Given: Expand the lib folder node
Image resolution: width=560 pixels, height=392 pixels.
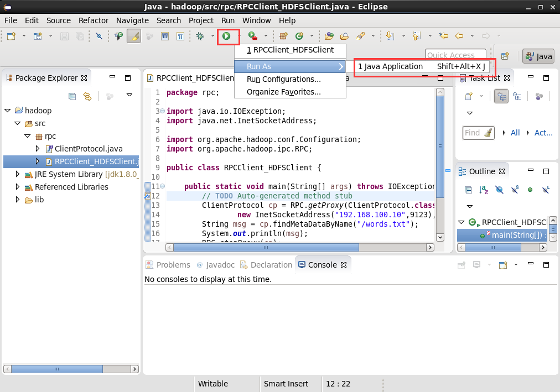Looking at the screenshot, I should pos(18,200).
